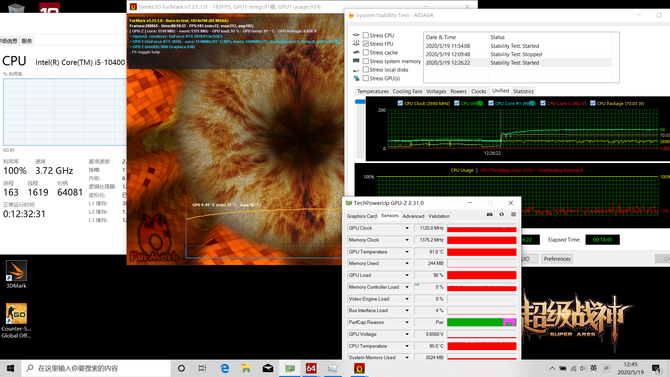Enable Stress cache checkbox
670x377 pixels.
[x=366, y=52]
